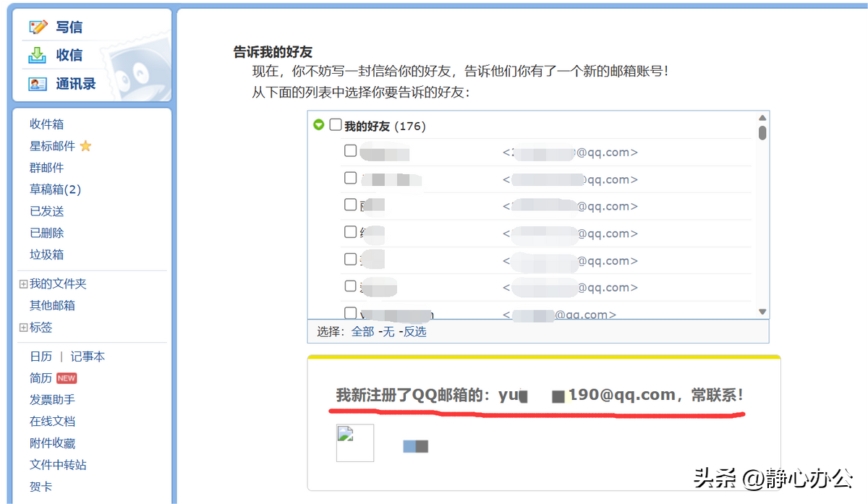Click the compose mail pencil icon
This screenshot has width=868, height=504.
38,27
